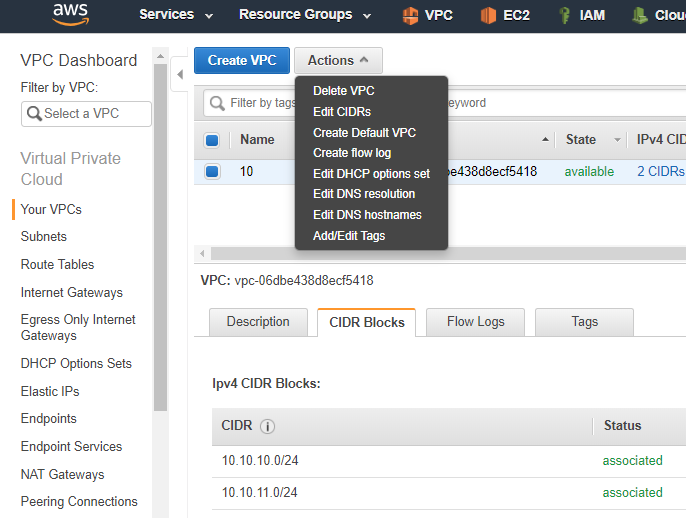Click the left arrow of the horizontal table scrollbar
The image size is (686, 518).
click(202, 253)
